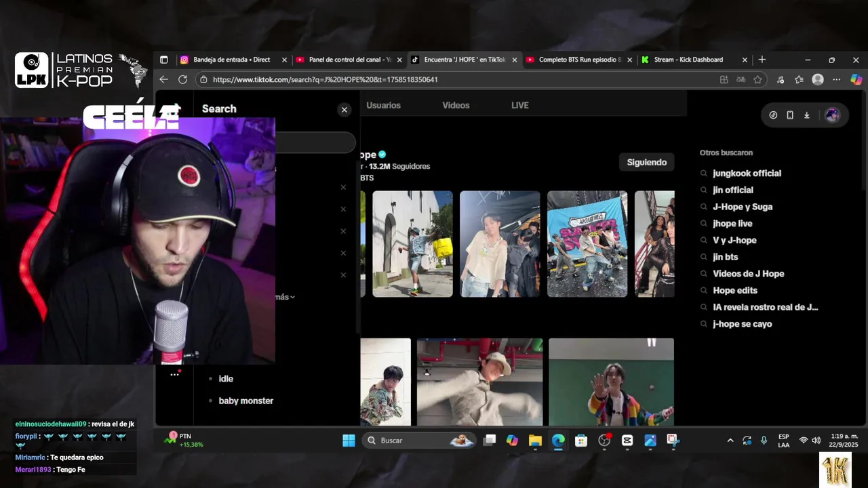Viewport: 868px width, 488px height.
Task: Open the Windows Start menu
Action: coord(349,441)
